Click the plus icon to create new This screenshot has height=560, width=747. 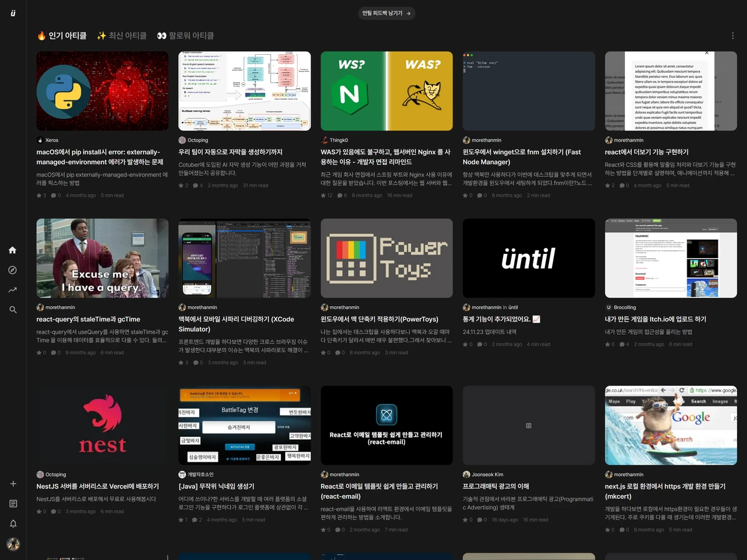pyautogui.click(x=13, y=483)
